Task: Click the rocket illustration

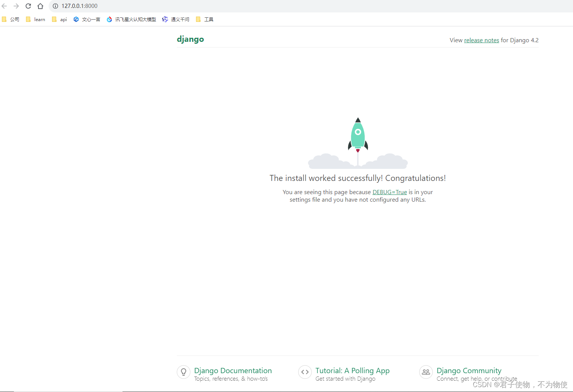Action: [x=358, y=143]
